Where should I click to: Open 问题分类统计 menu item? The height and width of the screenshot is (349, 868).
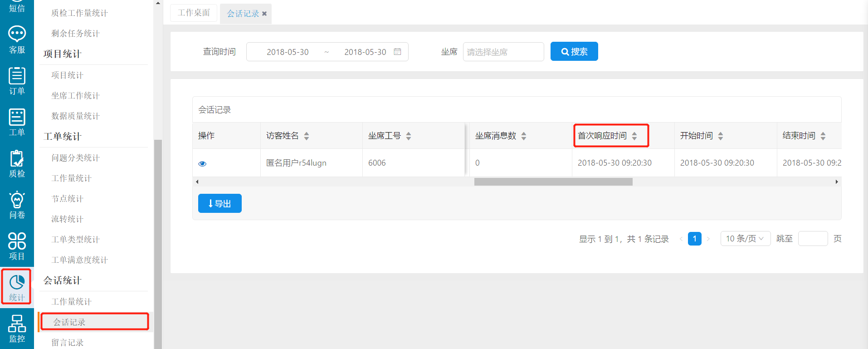75,158
